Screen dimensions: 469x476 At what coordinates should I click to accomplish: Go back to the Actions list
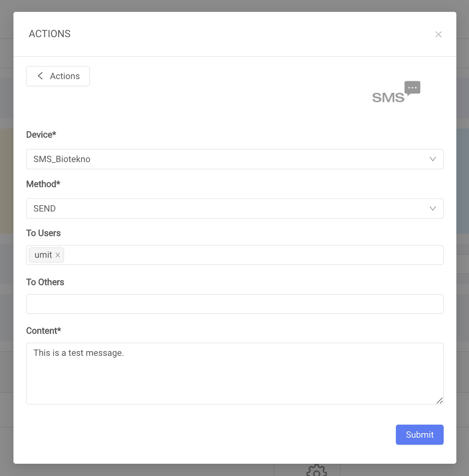pyautogui.click(x=58, y=76)
